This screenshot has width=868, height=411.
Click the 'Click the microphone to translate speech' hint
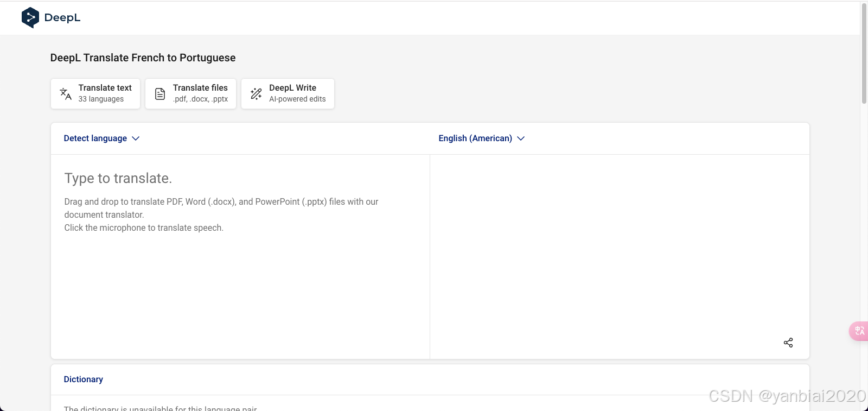click(144, 228)
